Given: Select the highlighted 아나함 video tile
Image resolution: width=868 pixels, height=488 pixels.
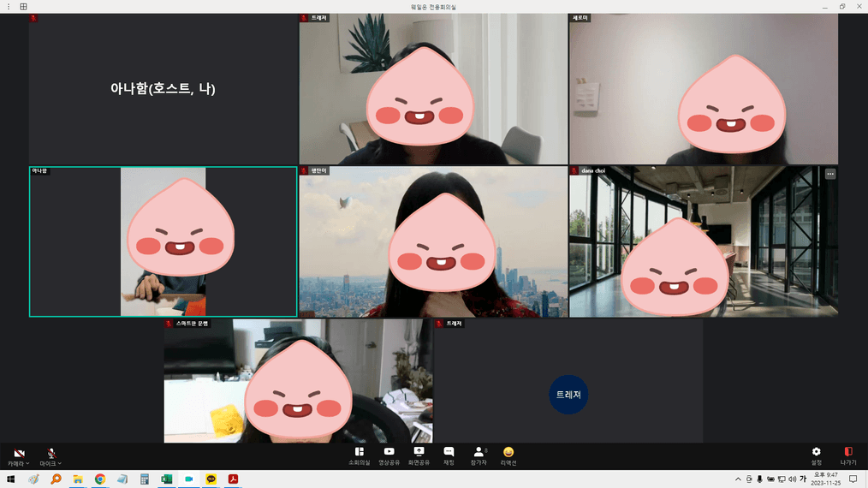Looking at the screenshot, I should coord(163,241).
